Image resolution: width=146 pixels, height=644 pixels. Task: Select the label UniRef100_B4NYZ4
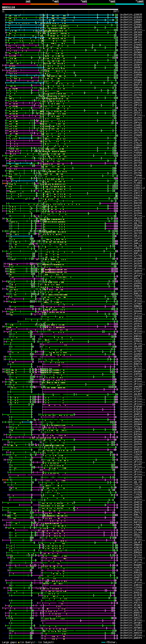pyautogui.click(x=131, y=364)
